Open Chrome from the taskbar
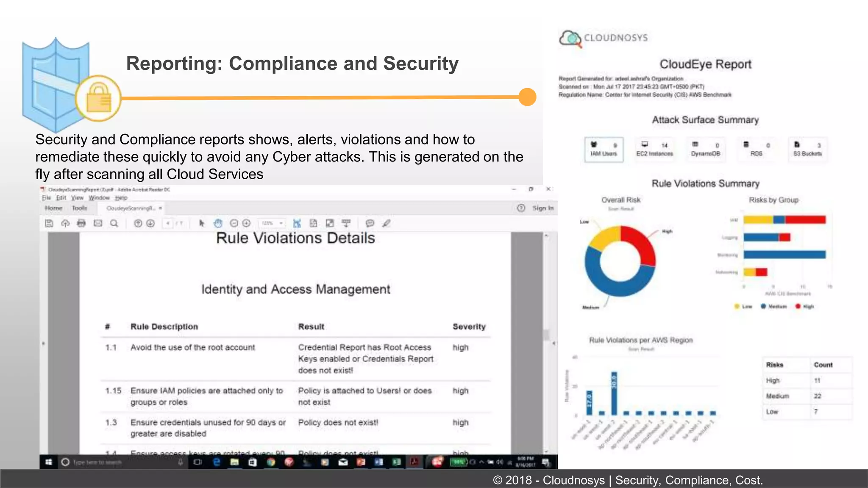The width and height of the screenshot is (868, 488). coord(271,462)
